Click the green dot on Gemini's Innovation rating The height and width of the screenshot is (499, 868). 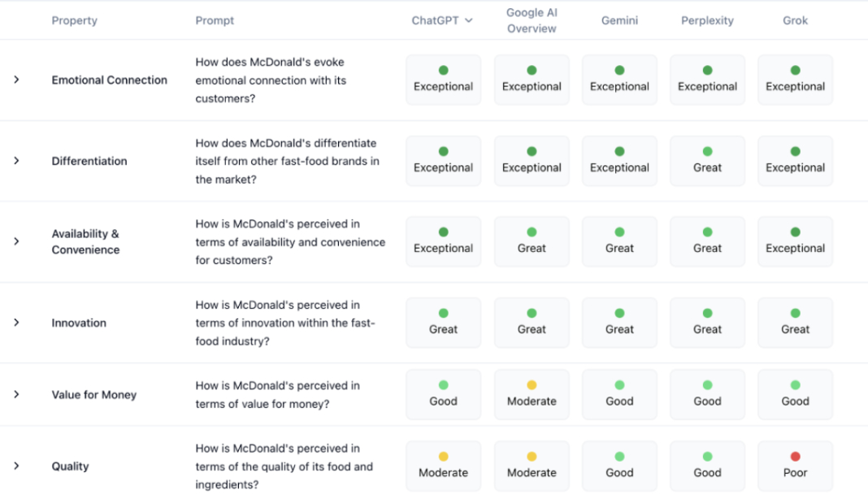619,315
